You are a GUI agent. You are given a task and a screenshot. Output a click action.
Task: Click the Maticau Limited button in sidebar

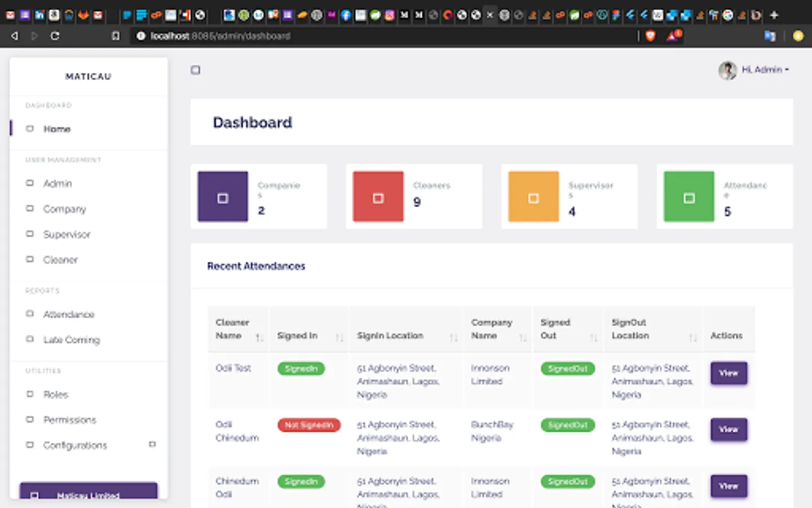[89, 491]
